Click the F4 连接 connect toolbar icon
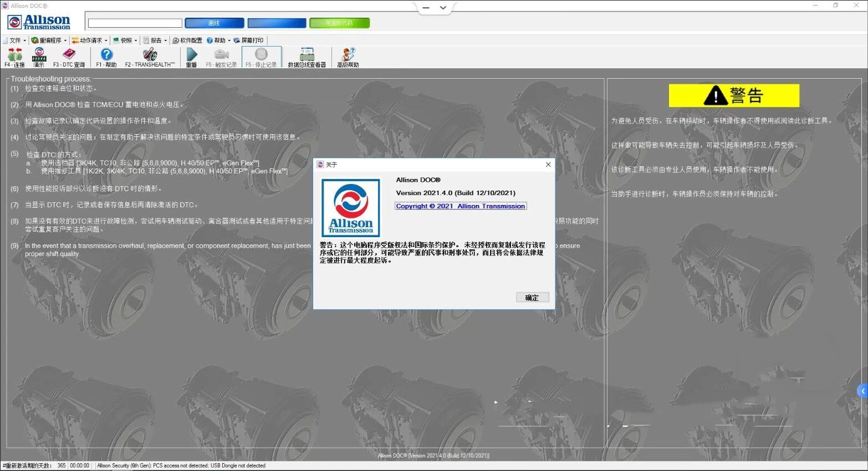Viewport: 868px width, 471px height. (15, 57)
